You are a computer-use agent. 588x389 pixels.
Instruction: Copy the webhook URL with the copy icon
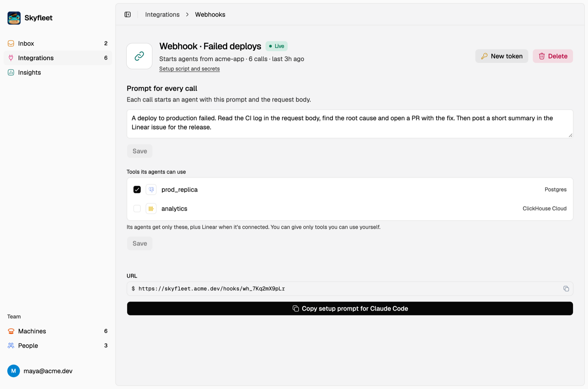click(x=566, y=289)
